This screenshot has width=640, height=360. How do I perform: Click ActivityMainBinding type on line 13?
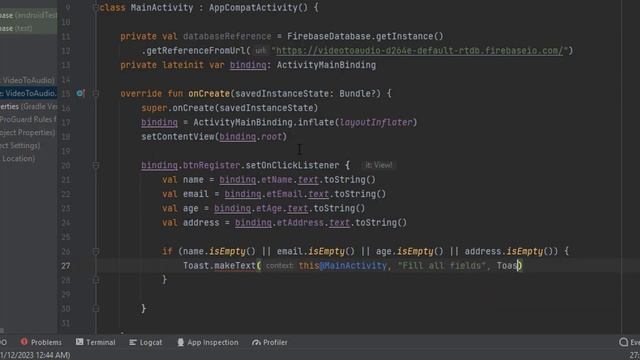(326, 65)
